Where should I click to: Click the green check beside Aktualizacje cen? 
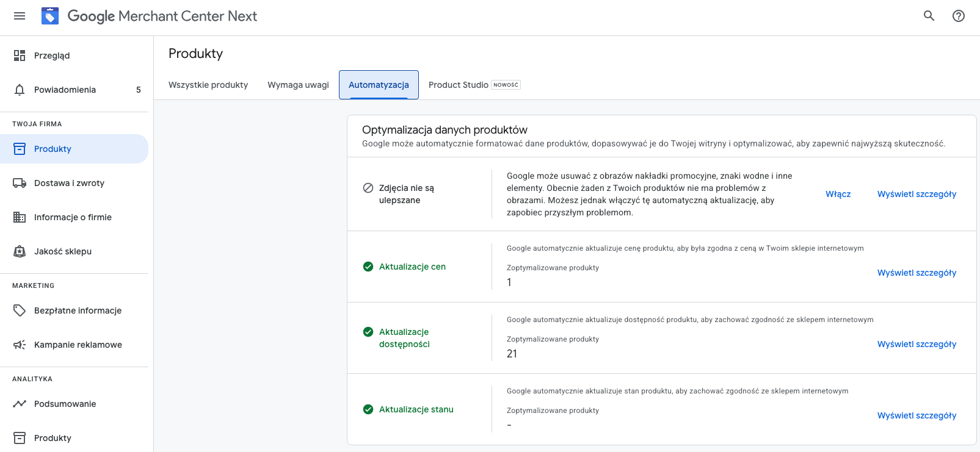368,267
